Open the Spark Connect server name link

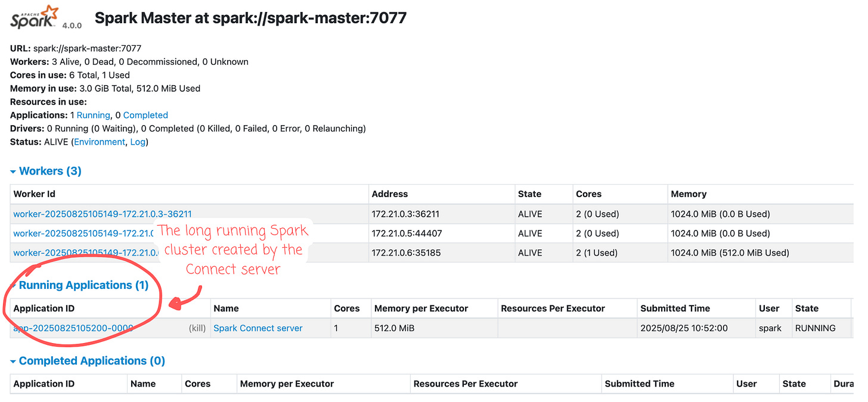point(258,328)
